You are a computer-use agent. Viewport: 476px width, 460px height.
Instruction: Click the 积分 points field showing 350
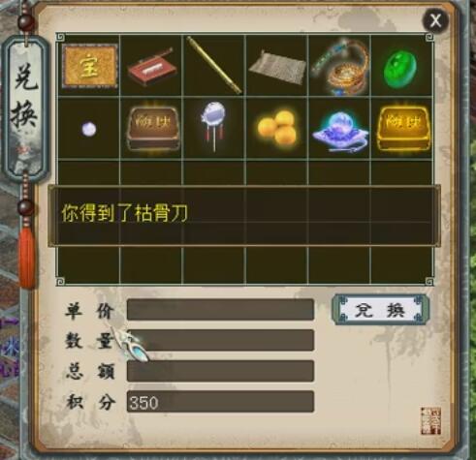pos(220,402)
